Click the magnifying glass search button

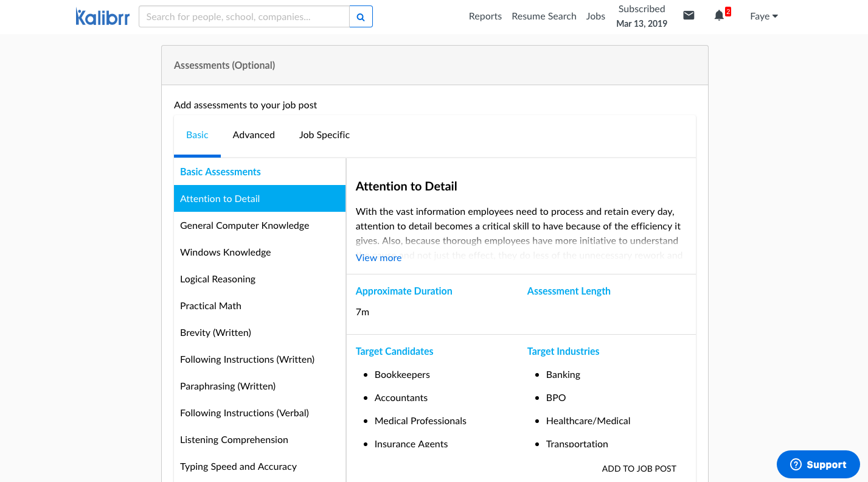(361, 17)
